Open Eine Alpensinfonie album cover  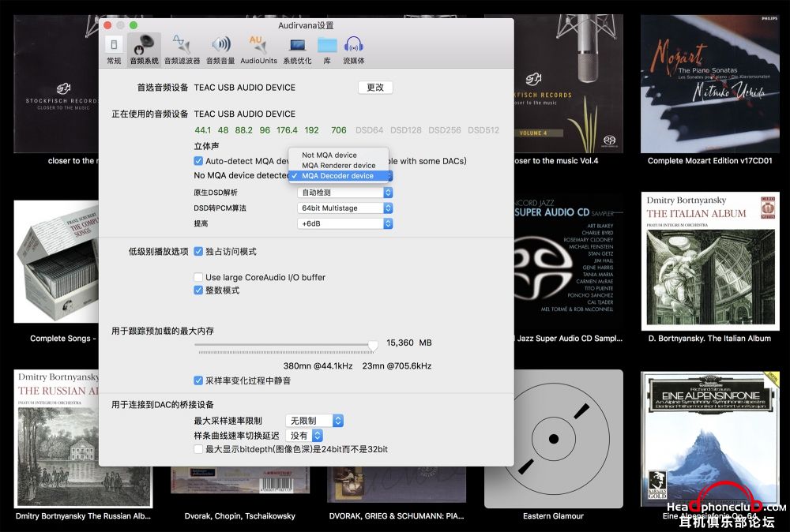click(x=710, y=440)
